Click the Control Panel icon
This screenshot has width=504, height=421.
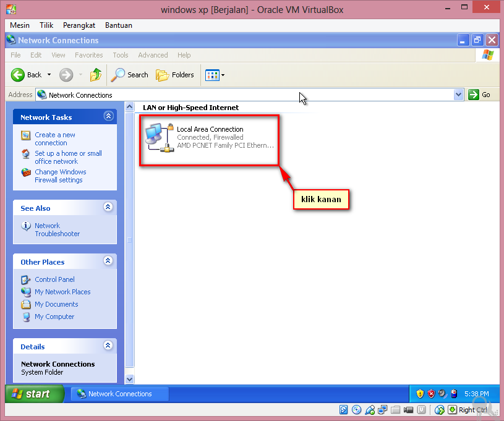point(26,280)
